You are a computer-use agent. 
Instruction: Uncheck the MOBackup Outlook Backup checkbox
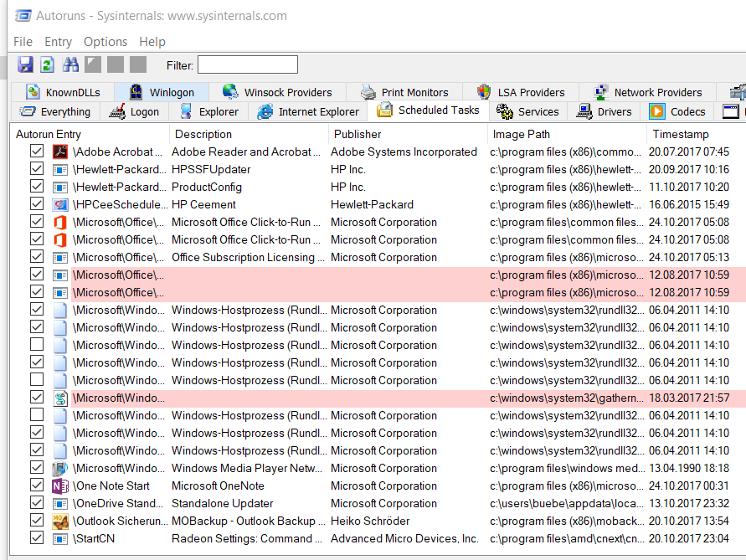[37, 521]
